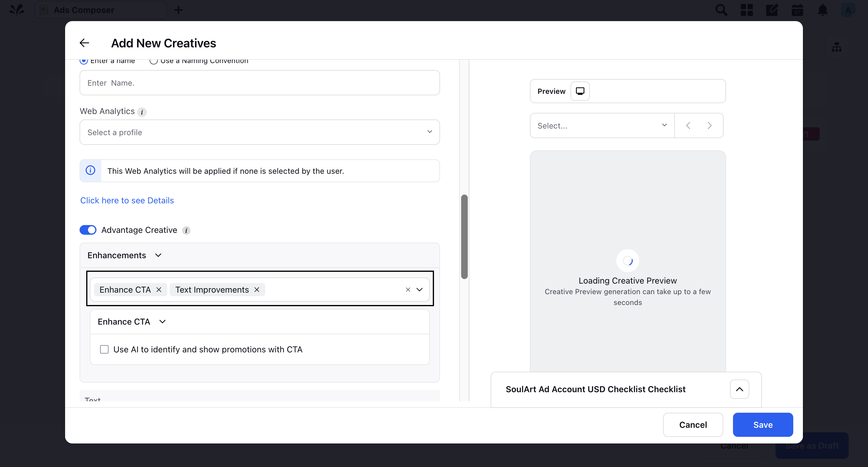The width and height of the screenshot is (868, 467).
Task: Click the compose pencil icon in top bar
Action: coord(772,10)
